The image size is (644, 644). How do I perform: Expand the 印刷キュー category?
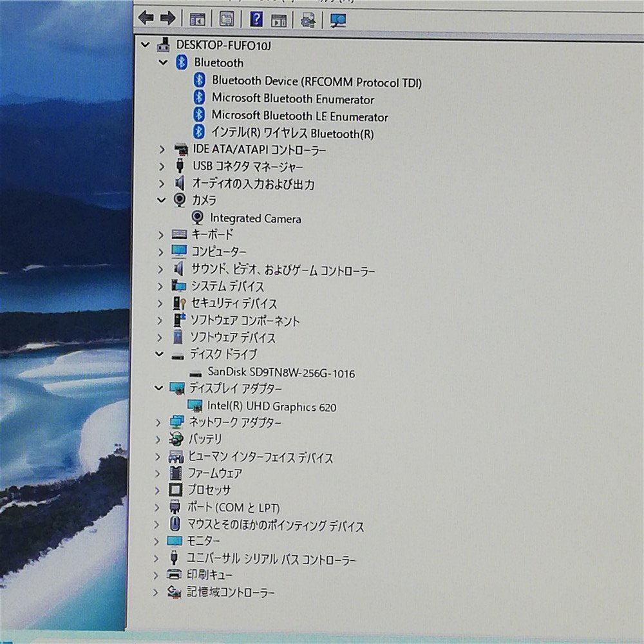point(156,575)
